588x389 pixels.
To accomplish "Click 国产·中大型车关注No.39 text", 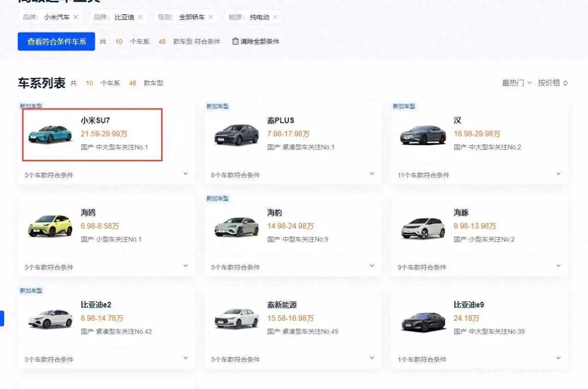I will [489, 331].
